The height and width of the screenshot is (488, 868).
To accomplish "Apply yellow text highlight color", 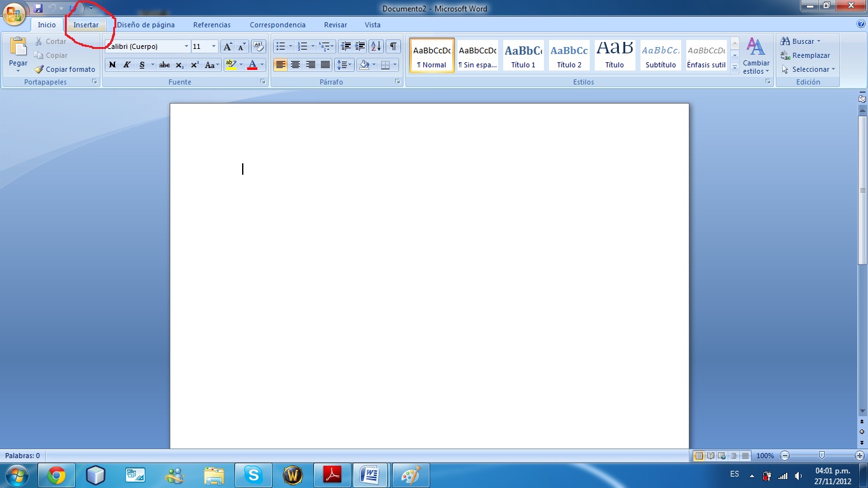I will (231, 65).
